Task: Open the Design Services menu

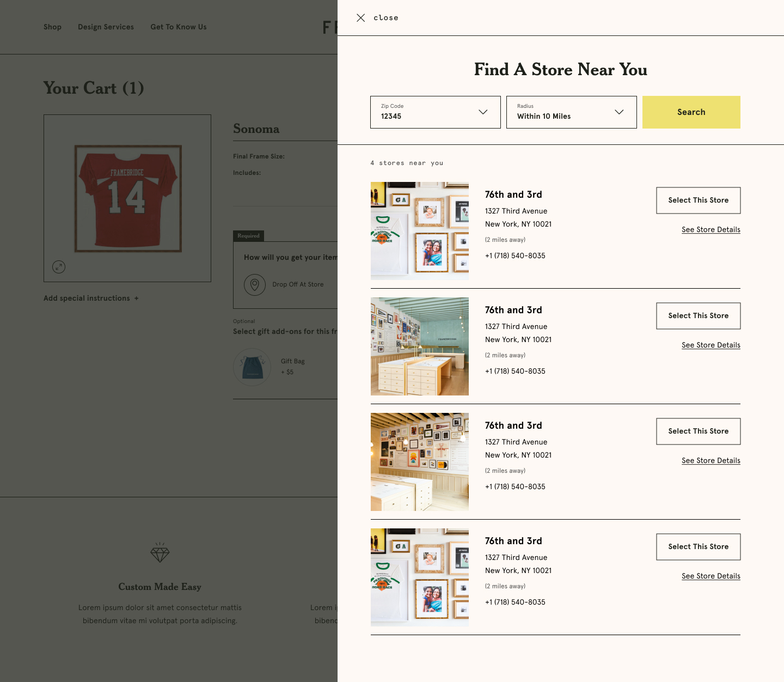Action: [x=106, y=27]
